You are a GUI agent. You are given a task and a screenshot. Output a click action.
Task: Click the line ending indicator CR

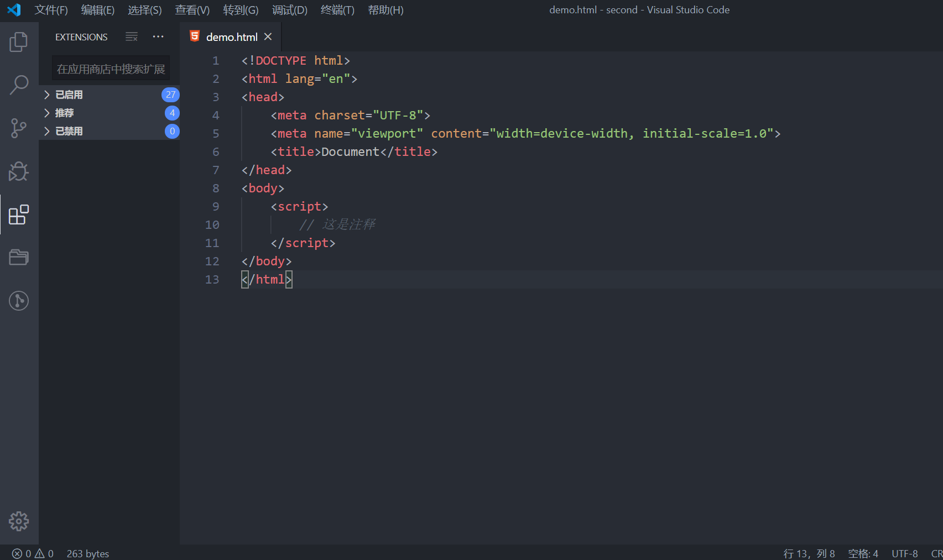coord(937,553)
